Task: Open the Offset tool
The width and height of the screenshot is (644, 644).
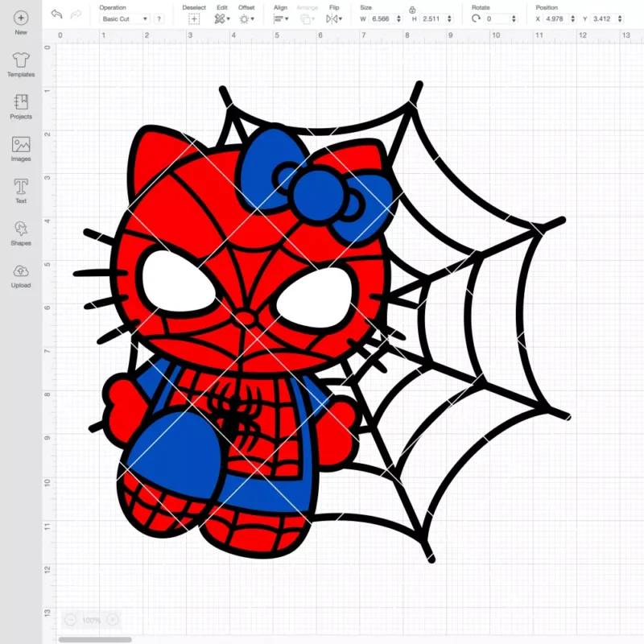Action: click(246, 19)
